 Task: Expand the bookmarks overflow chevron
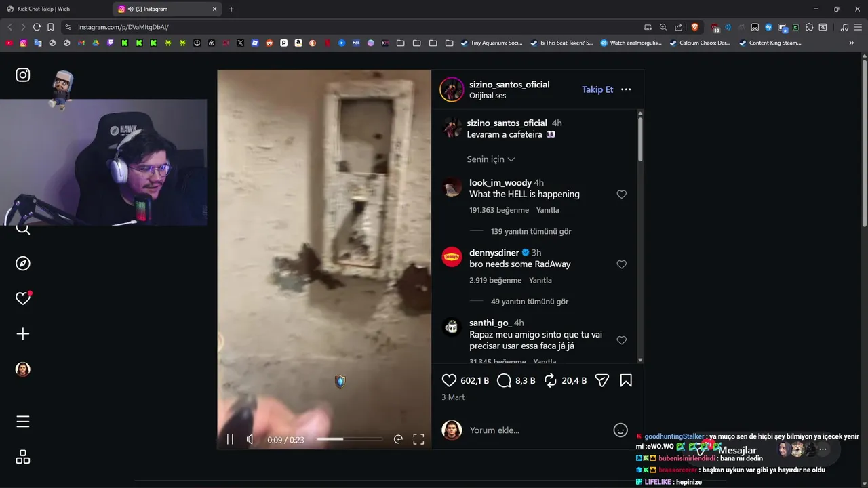(x=852, y=43)
